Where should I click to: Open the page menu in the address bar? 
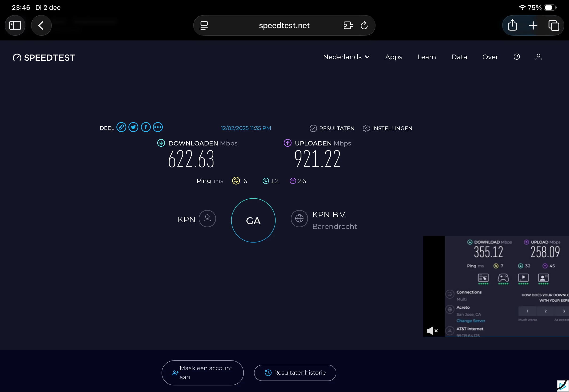[x=204, y=25]
